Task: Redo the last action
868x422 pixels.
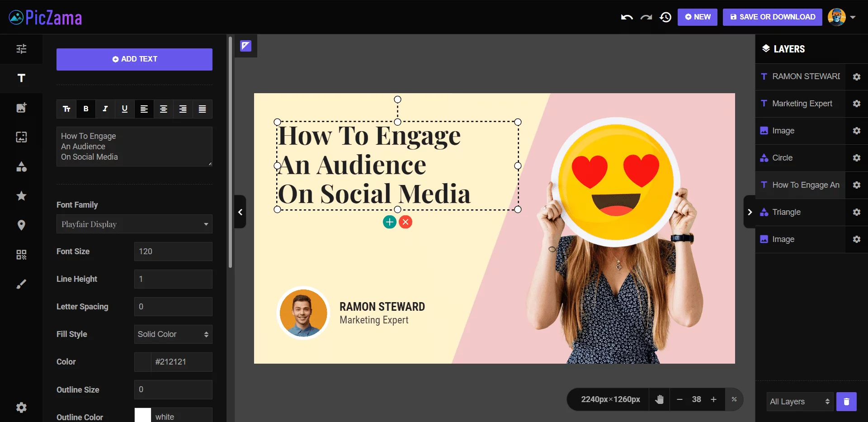Action: (646, 17)
